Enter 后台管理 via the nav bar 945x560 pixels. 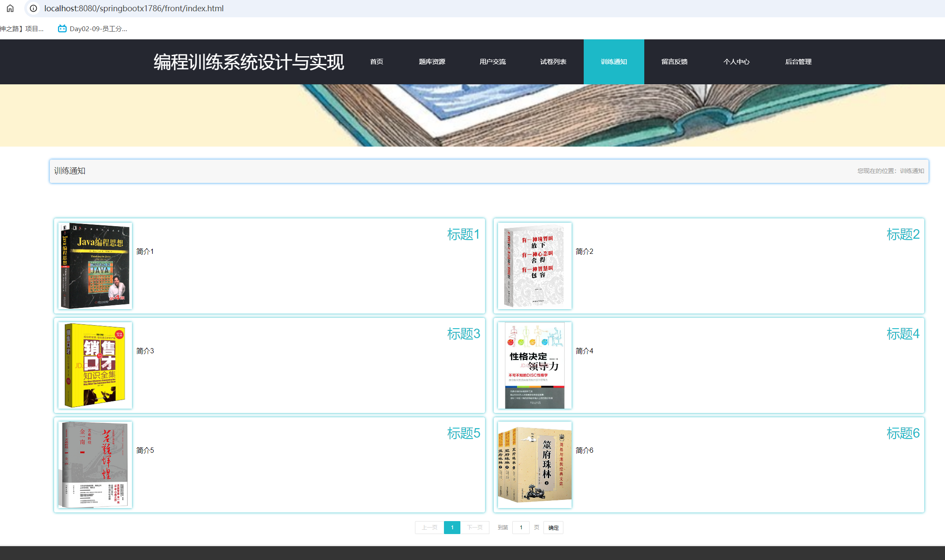point(798,61)
